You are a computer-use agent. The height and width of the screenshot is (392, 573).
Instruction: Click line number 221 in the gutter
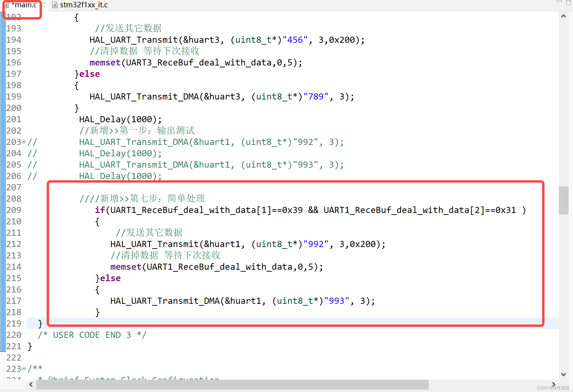tap(14, 346)
